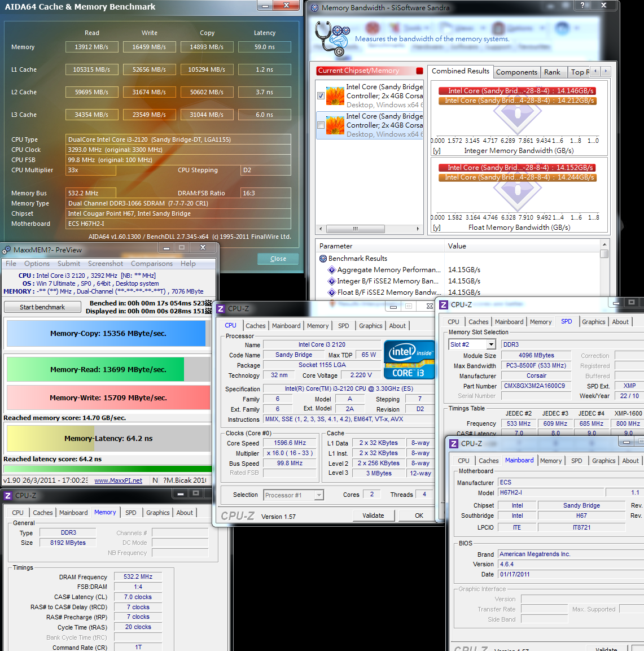Click the first Intel Core result flower icon
Image resolution: width=644 pixels, height=651 pixels.
(335, 96)
